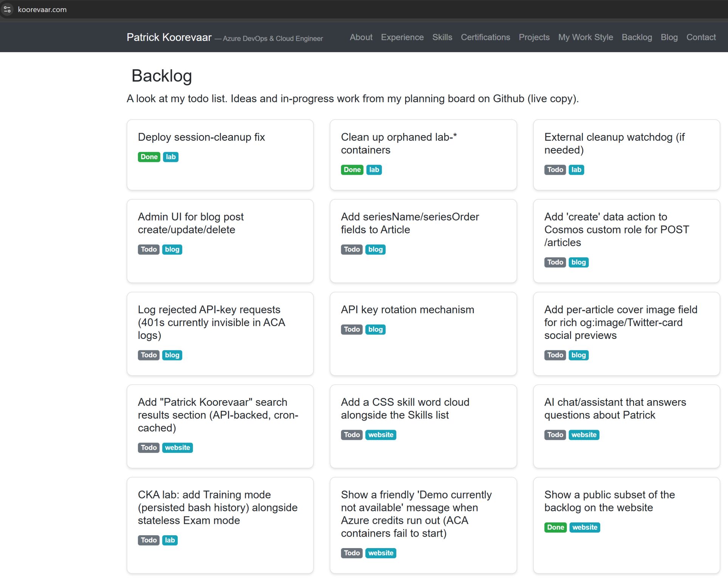The width and height of the screenshot is (728, 581).
Task: Select the Backlog nav link
Action: pos(637,37)
